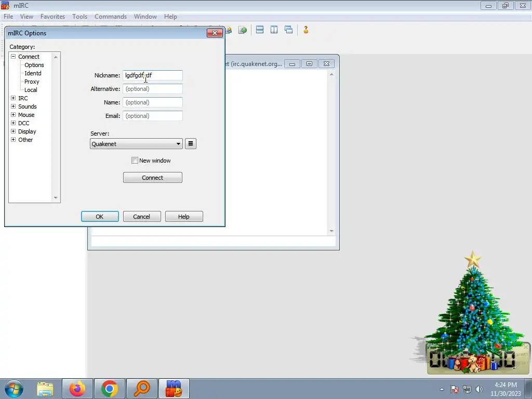Select the Connect category label

[x=29, y=57]
